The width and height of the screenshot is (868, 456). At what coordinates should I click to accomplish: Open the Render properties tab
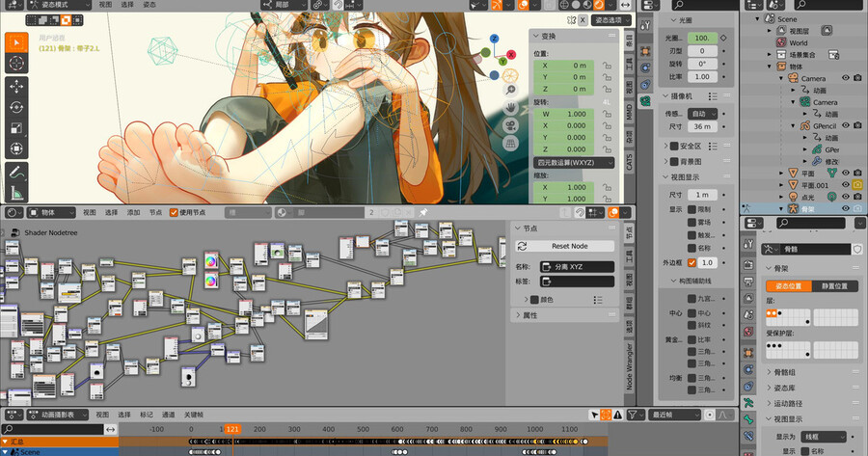tap(748, 264)
